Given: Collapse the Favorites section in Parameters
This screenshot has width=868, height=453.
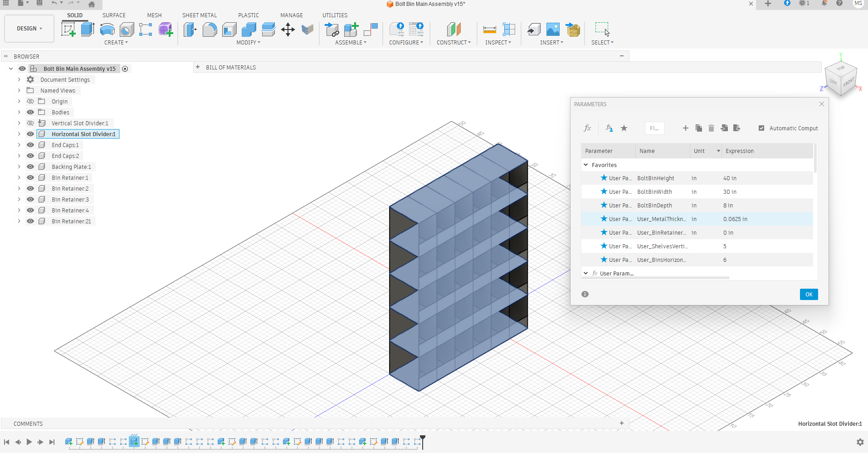Looking at the screenshot, I should click(x=586, y=165).
